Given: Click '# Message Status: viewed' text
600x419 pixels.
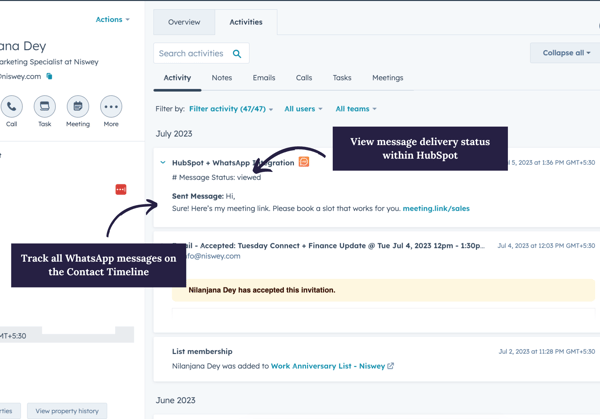Looking at the screenshot, I should pyautogui.click(x=217, y=178).
